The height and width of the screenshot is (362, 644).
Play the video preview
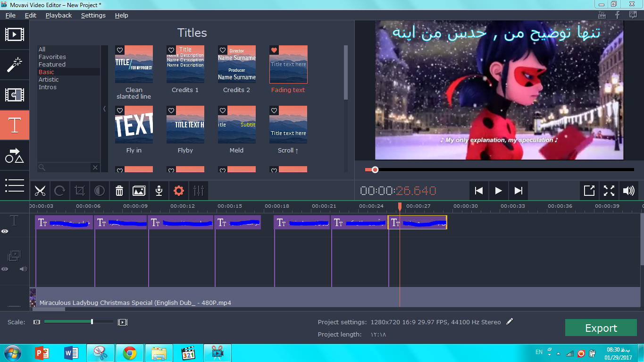(x=499, y=191)
